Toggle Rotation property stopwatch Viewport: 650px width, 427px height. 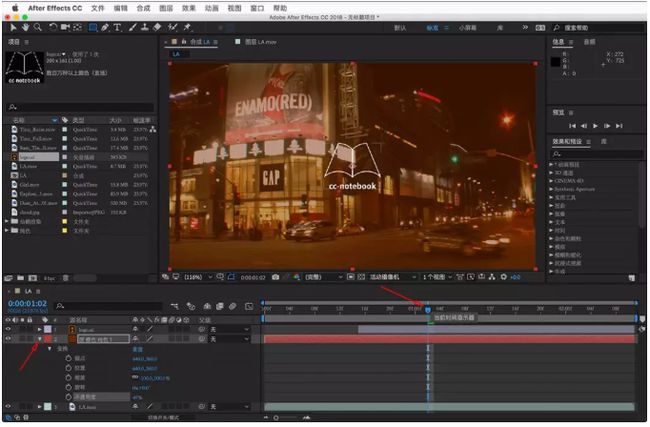[x=68, y=388]
